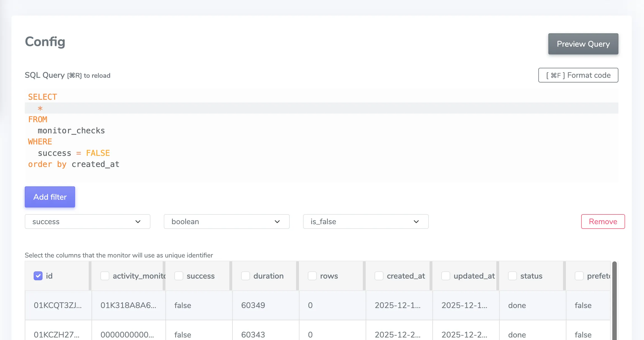644x340 pixels.
Task: Enable the status column checkbox
Action: (512, 276)
